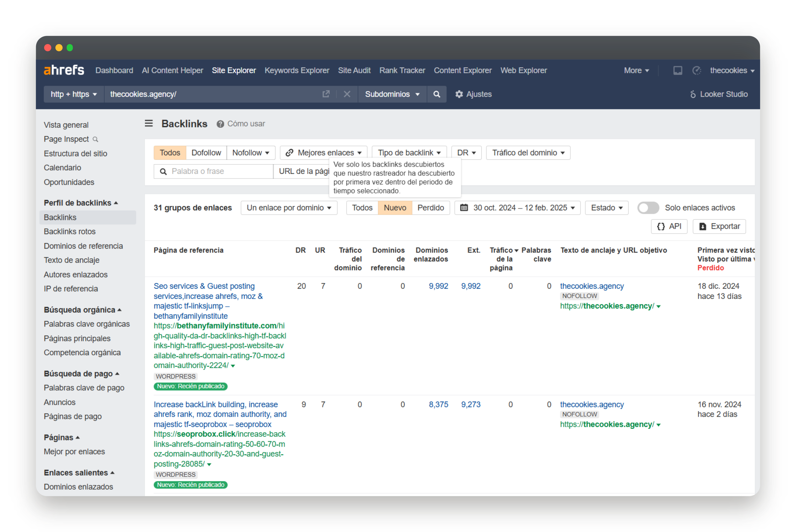Click the Cómo usar help question icon
796x532 pixels.
(220, 124)
